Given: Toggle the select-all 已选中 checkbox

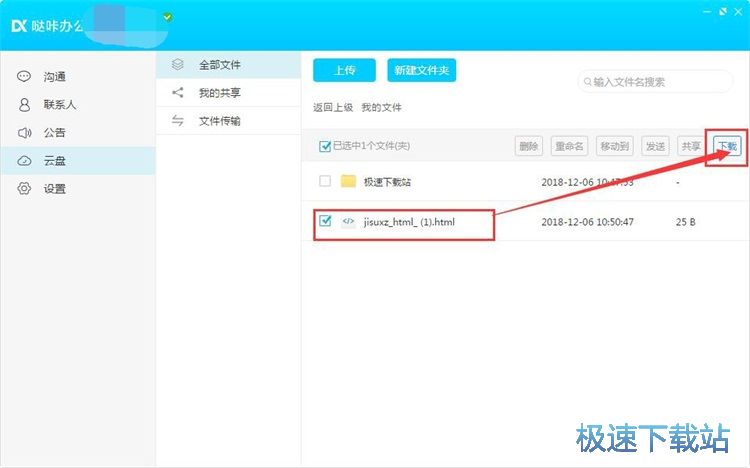Looking at the screenshot, I should (325, 146).
